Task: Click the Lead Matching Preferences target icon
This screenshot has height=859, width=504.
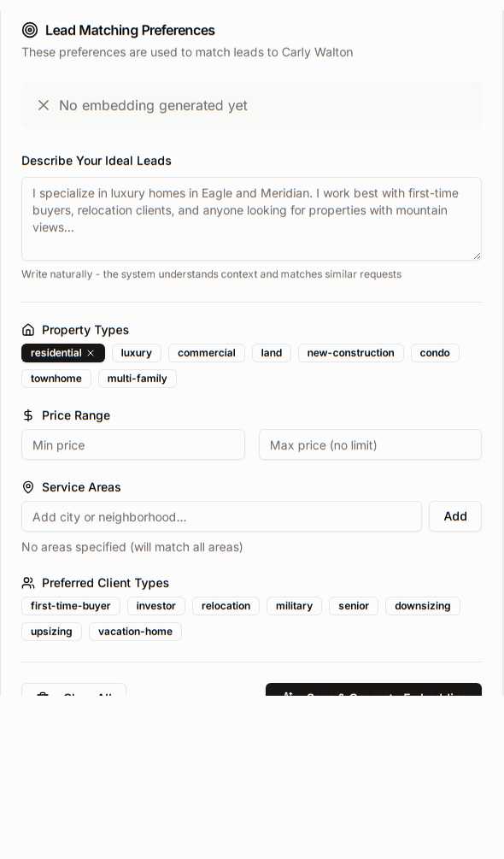Action: [30, 30]
